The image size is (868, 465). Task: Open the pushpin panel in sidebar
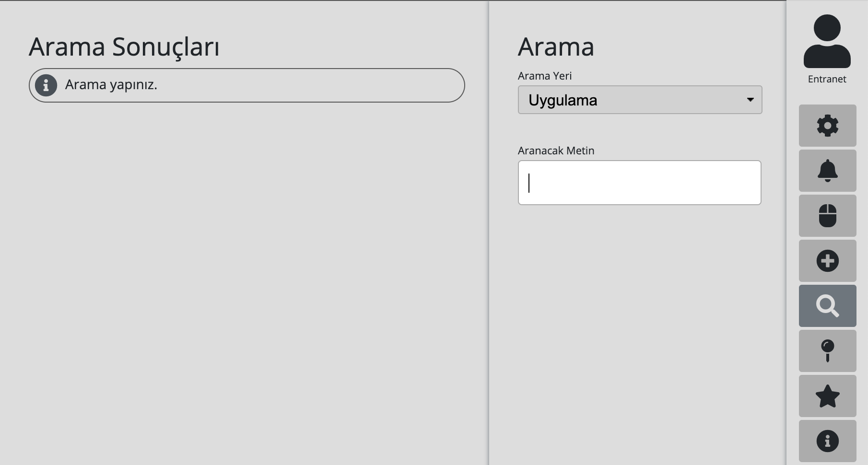[x=827, y=351]
